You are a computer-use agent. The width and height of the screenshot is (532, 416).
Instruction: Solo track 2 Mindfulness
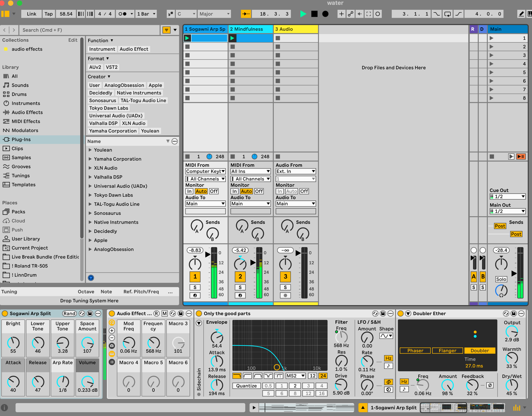pos(240,287)
